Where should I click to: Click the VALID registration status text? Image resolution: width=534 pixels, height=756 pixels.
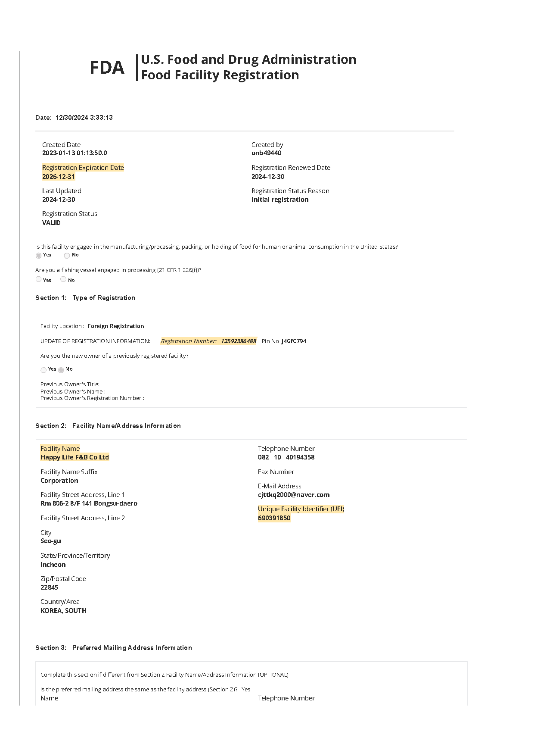(51, 223)
